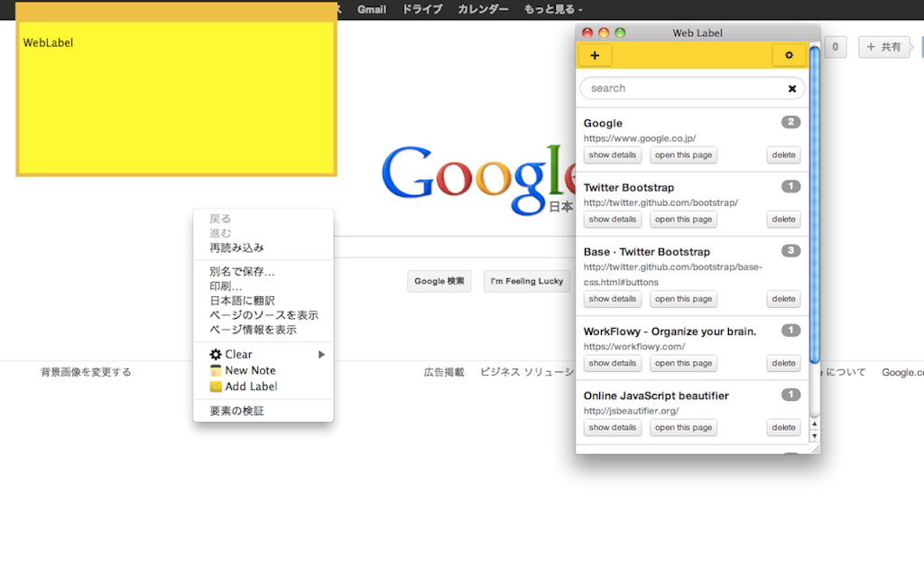
Task: Open this page for WorkFlowy entry
Action: (x=684, y=363)
